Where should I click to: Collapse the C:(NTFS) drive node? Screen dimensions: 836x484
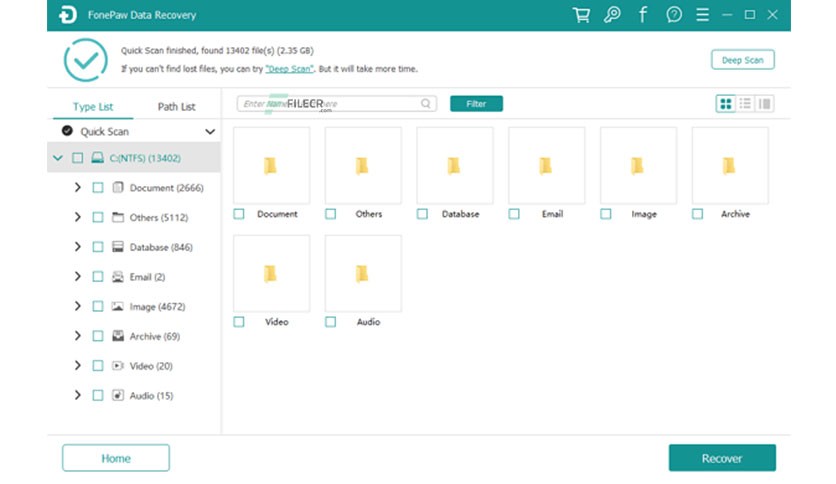[58, 158]
